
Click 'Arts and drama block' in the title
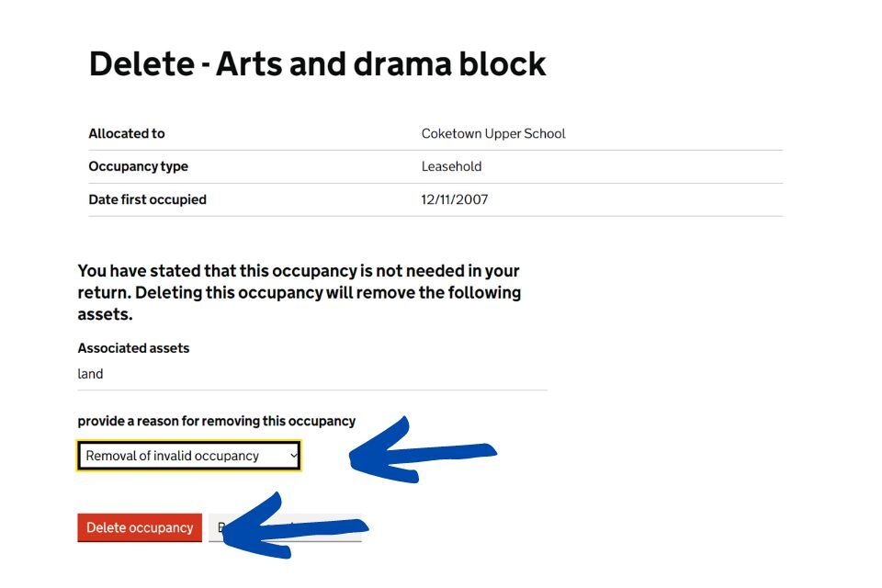point(380,63)
